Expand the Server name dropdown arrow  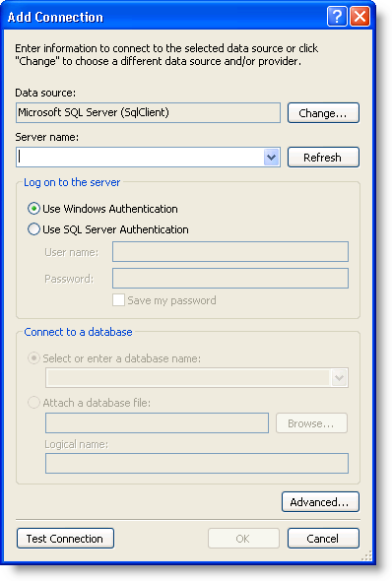click(x=271, y=158)
